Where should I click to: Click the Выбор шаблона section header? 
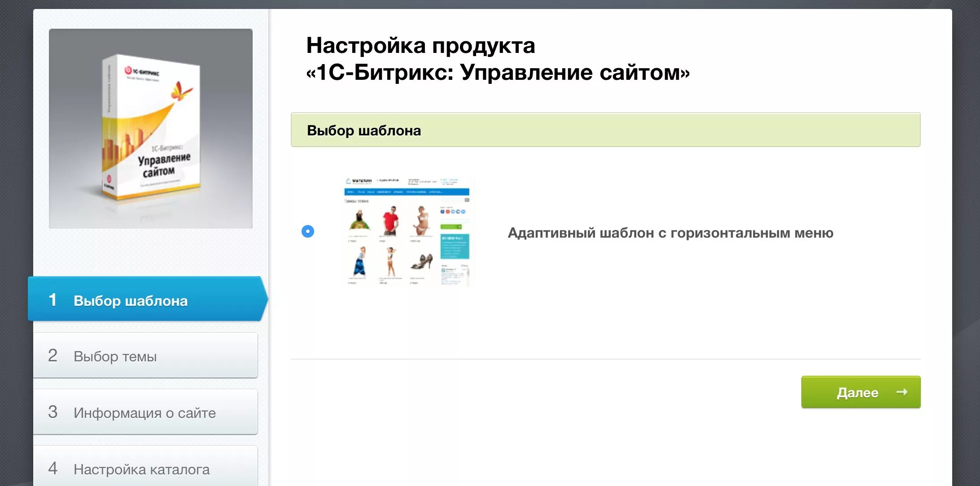(x=605, y=130)
